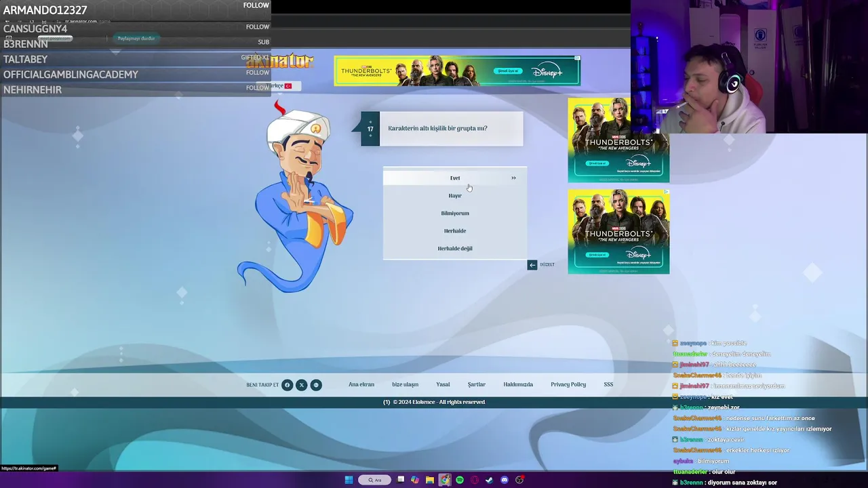Click "Şimdi üye ol" in top banner ad
This screenshot has height=488, width=868.
tap(507, 70)
